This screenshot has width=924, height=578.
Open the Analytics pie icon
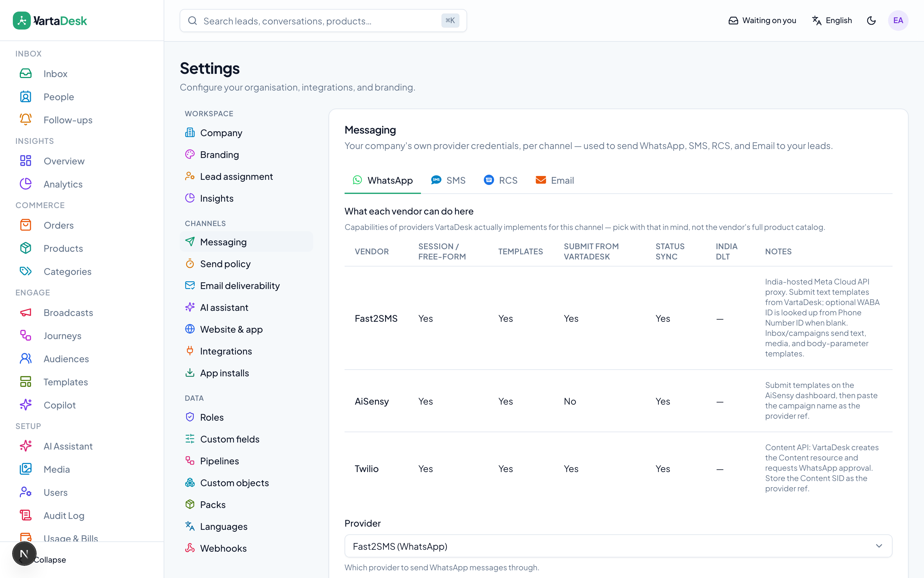pos(26,184)
